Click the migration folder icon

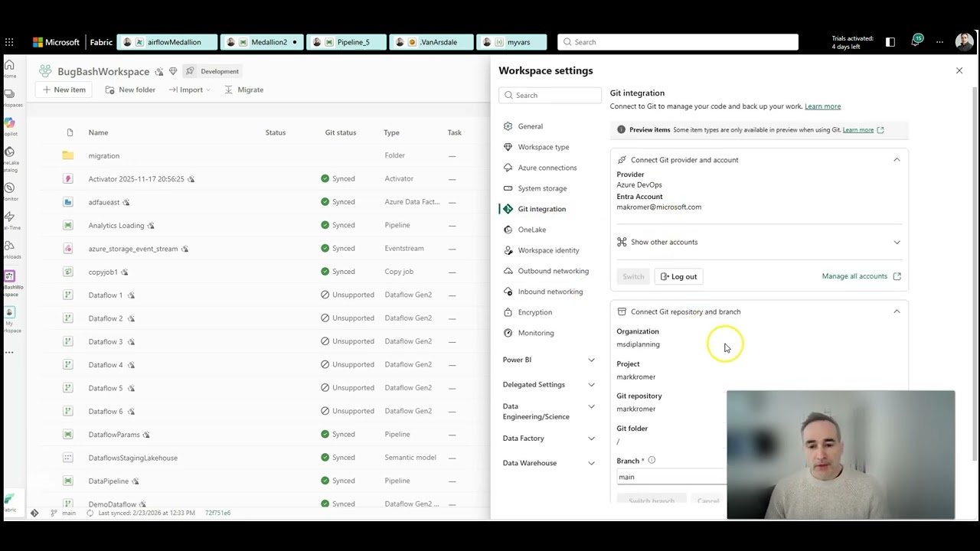[68, 155]
